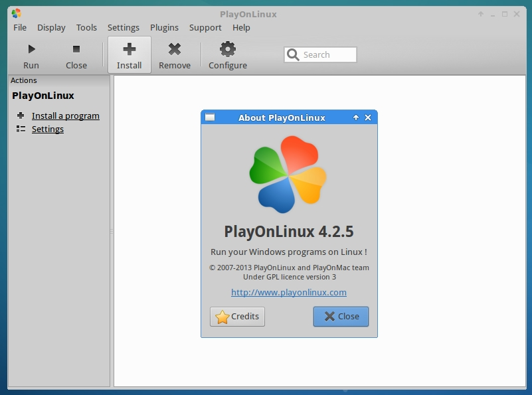
Task: Open the playonlinux.com website link
Action: [x=290, y=292]
